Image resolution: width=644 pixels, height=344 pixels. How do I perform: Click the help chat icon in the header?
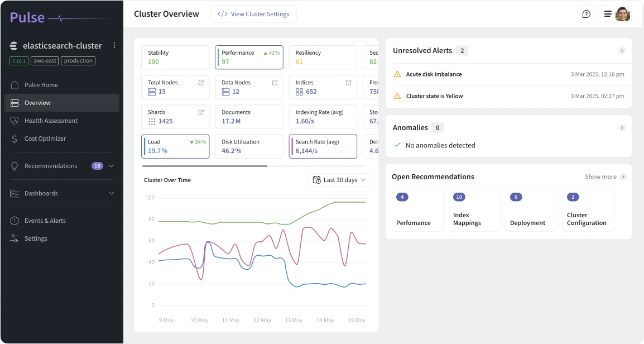point(587,13)
